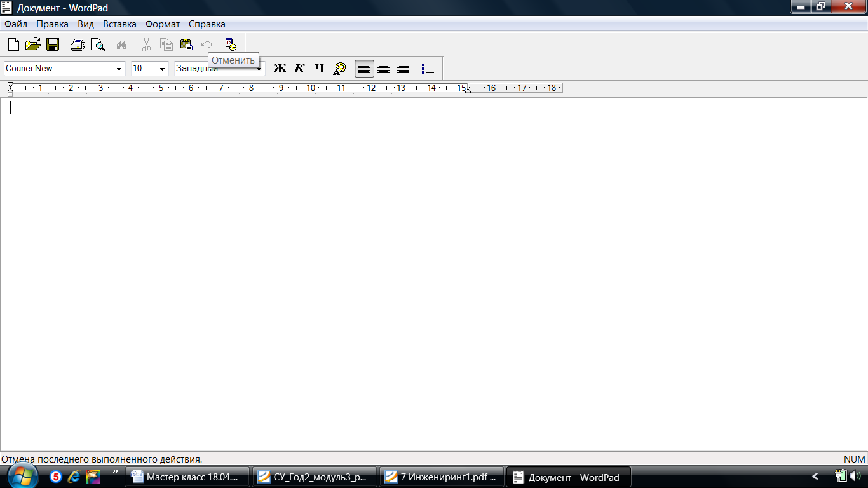Expand the Западный script dropdown
This screenshot has width=868, height=488.
(259, 69)
